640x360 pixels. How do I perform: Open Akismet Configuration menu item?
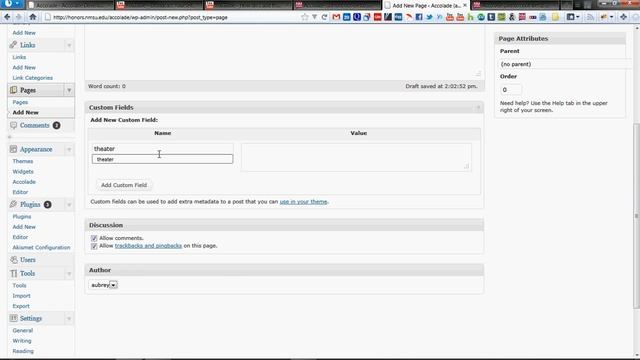(x=41, y=247)
